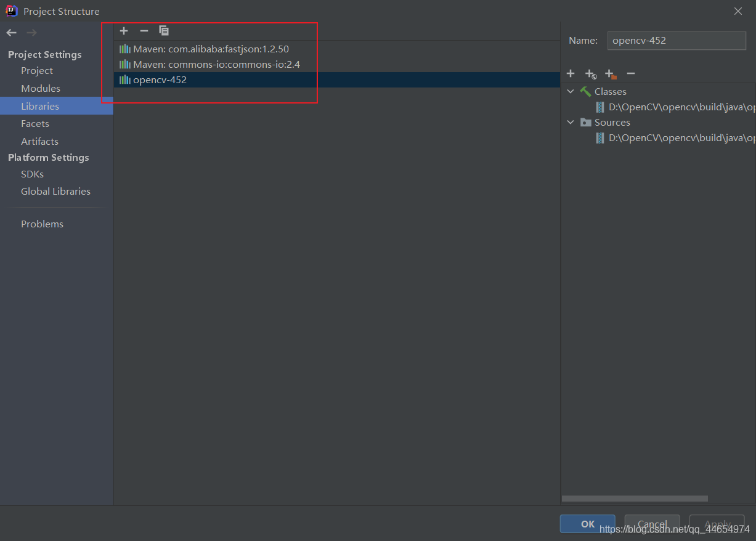Click the add new library plus icon
Screen dimensions: 756x541
click(124, 31)
